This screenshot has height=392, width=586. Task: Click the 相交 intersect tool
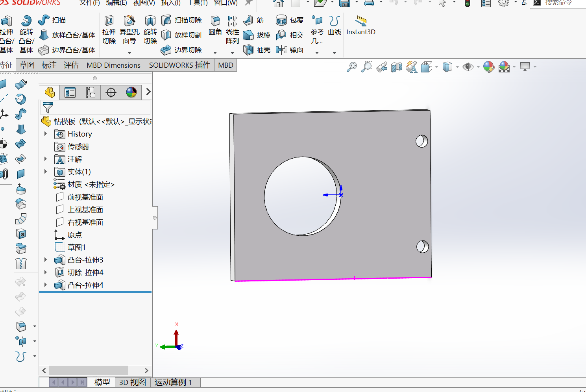(290, 35)
